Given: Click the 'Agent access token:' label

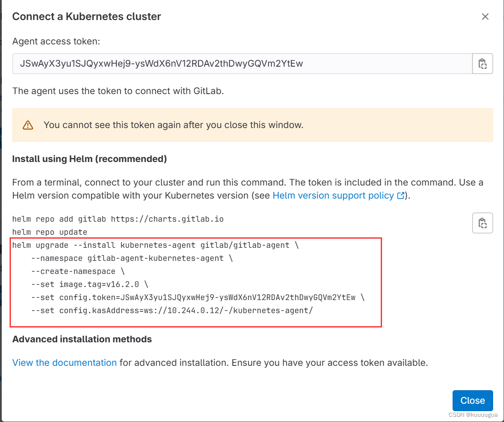Looking at the screenshot, I should pyautogui.click(x=56, y=41).
